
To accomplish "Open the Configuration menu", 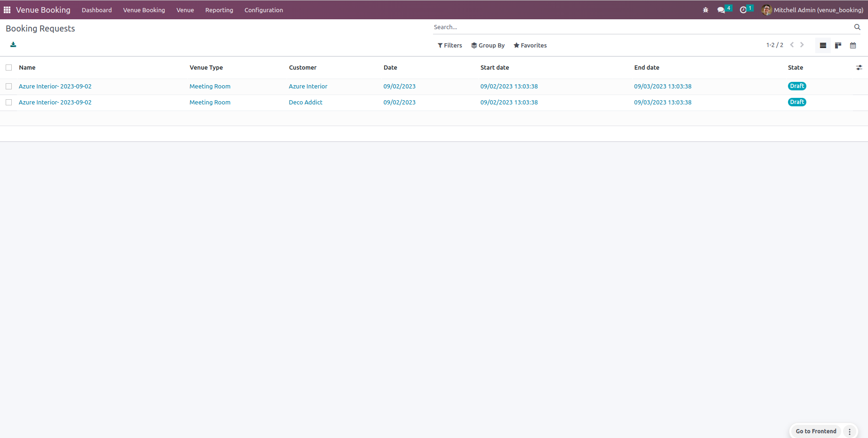I will (x=264, y=10).
